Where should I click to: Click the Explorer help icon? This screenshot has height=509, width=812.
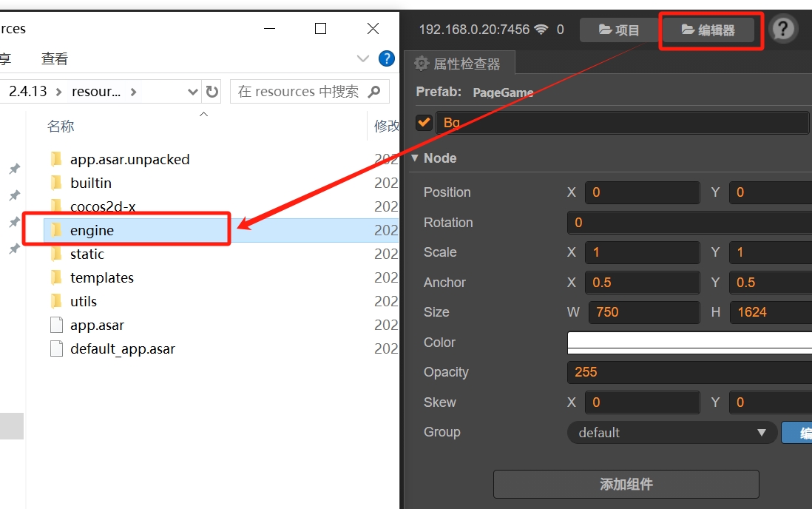(x=387, y=58)
